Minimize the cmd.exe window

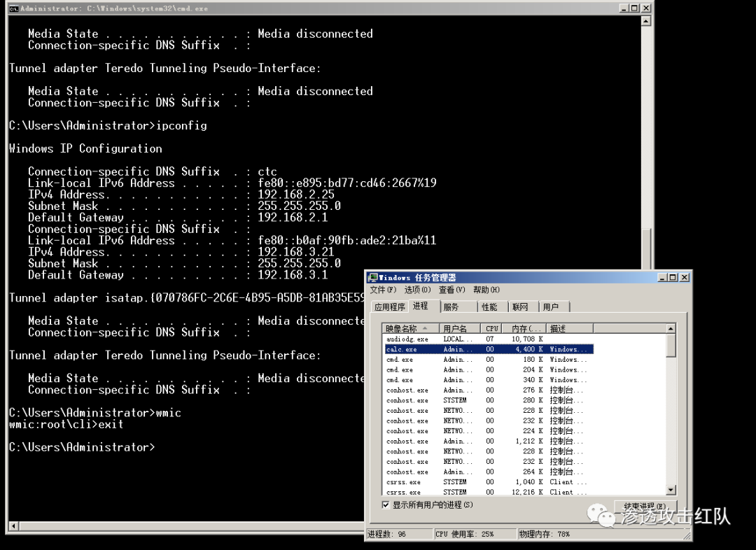click(622, 8)
